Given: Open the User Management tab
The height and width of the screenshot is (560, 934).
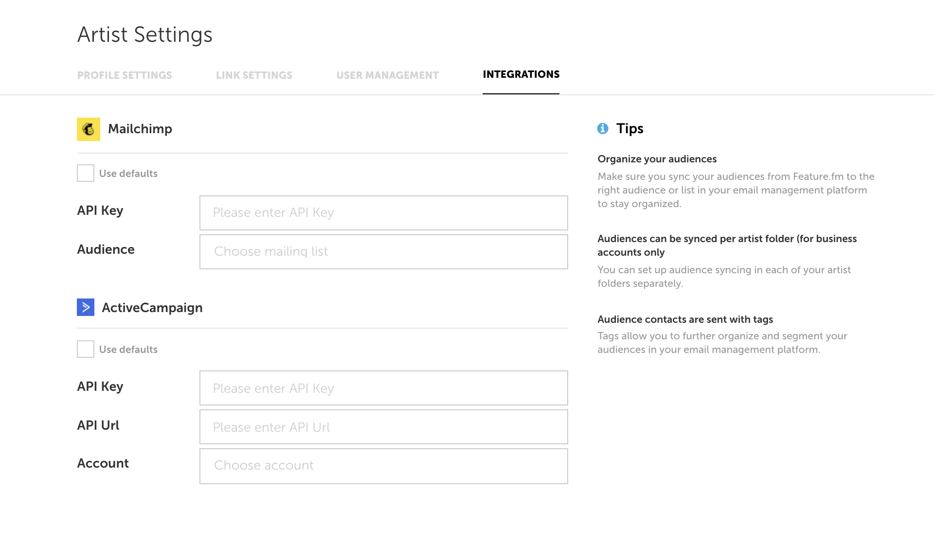Looking at the screenshot, I should (388, 75).
